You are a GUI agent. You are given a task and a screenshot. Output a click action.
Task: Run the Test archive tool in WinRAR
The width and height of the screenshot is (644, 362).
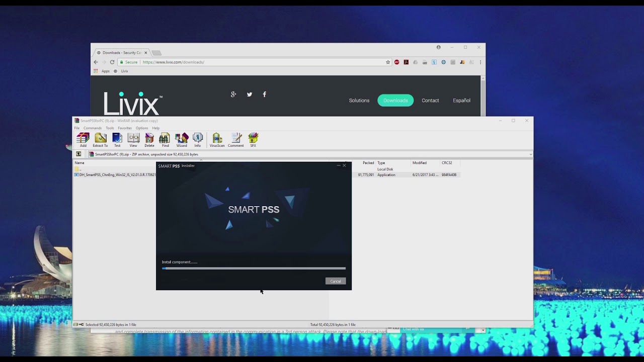(117, 140)
